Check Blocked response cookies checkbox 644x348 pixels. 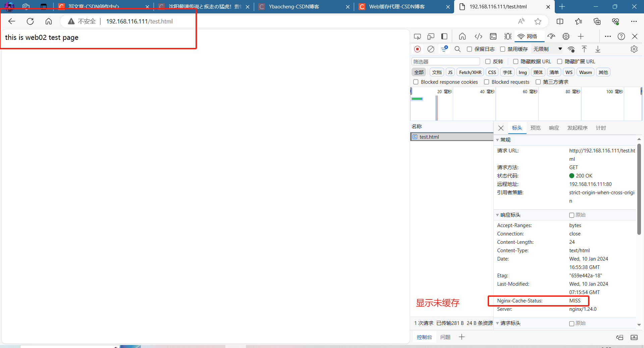tap(416, 82)
